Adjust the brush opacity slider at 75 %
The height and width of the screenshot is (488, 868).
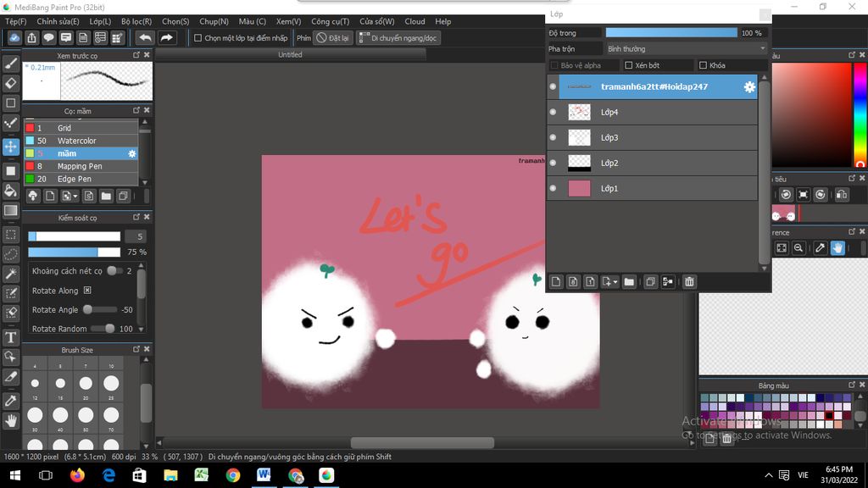pos(75,252)
